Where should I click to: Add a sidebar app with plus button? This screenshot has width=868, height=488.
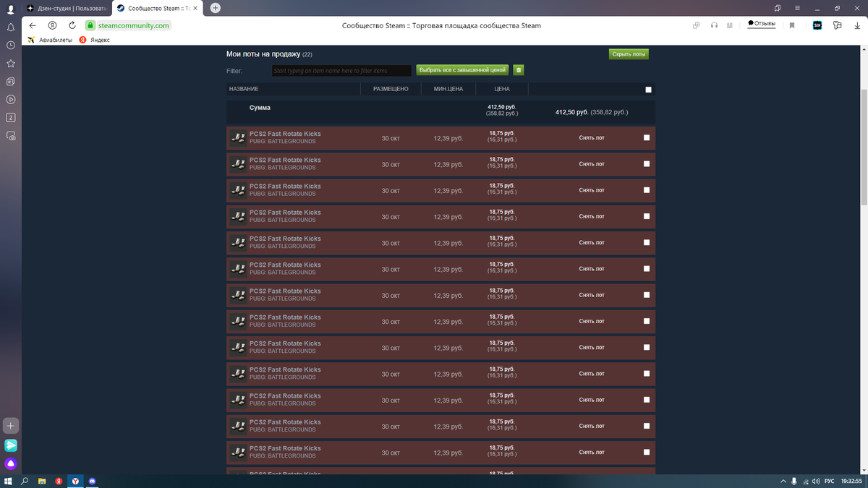click(10, 425)
